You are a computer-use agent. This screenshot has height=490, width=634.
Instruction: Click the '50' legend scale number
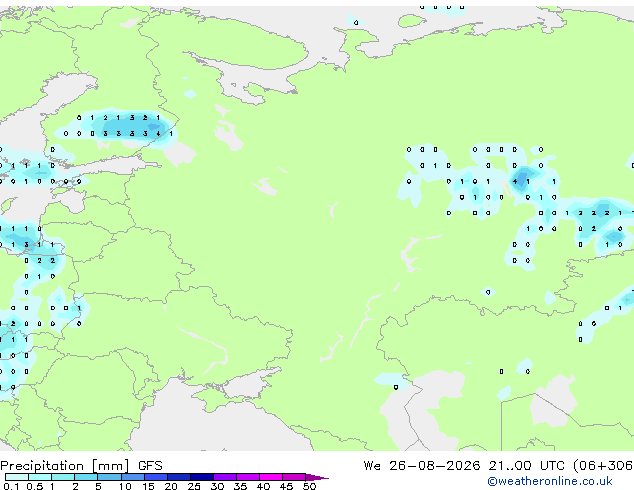[309, 486]
